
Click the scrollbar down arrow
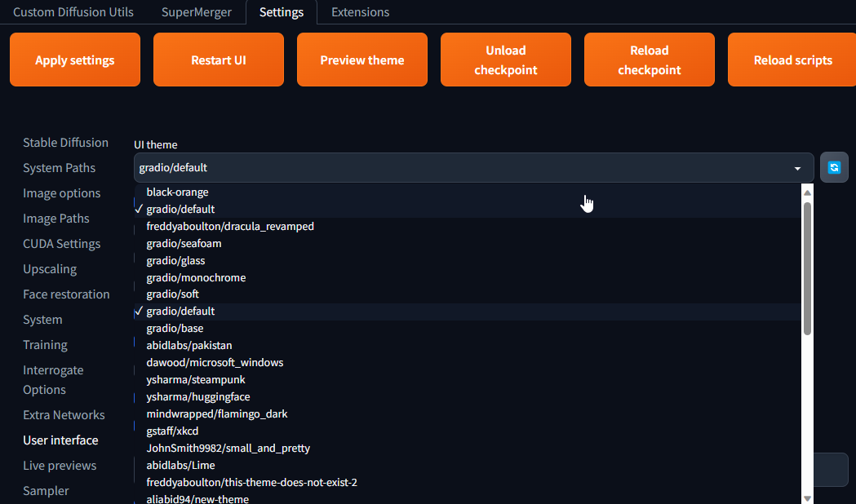click(x=807, y=498)
